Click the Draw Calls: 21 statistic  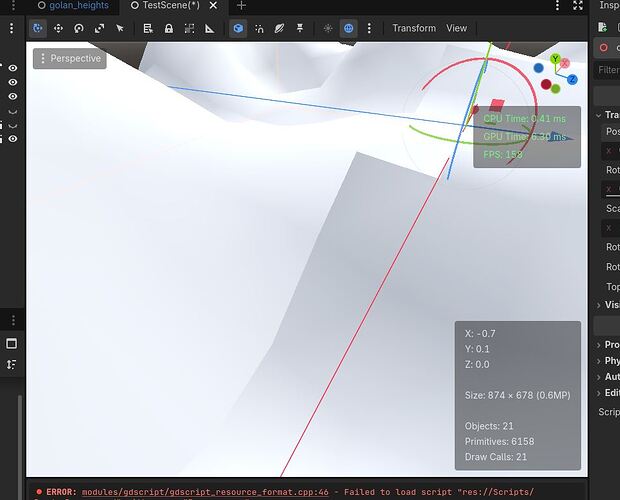click(x=496, y=457)
